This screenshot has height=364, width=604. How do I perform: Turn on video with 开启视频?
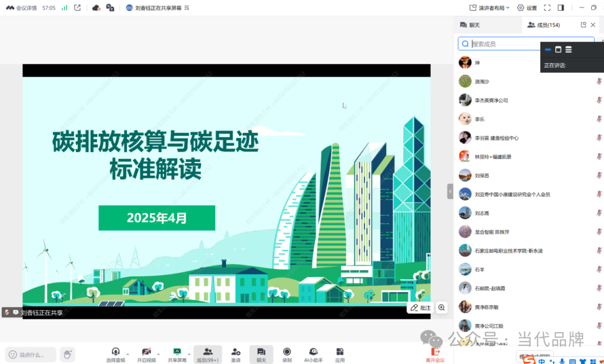tap(146, 354)
